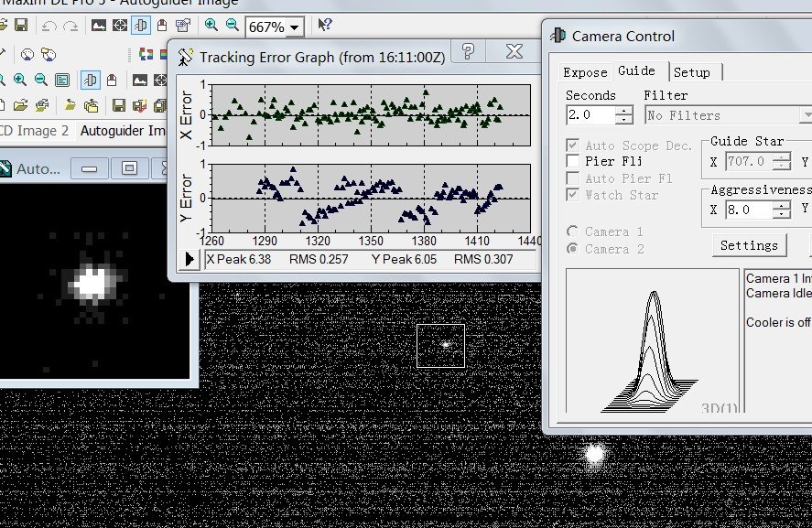Click the "X Peak 6.38" readout
Viewport: 812px width, 528px height.
pyautogui.click(x=239, y=259)
